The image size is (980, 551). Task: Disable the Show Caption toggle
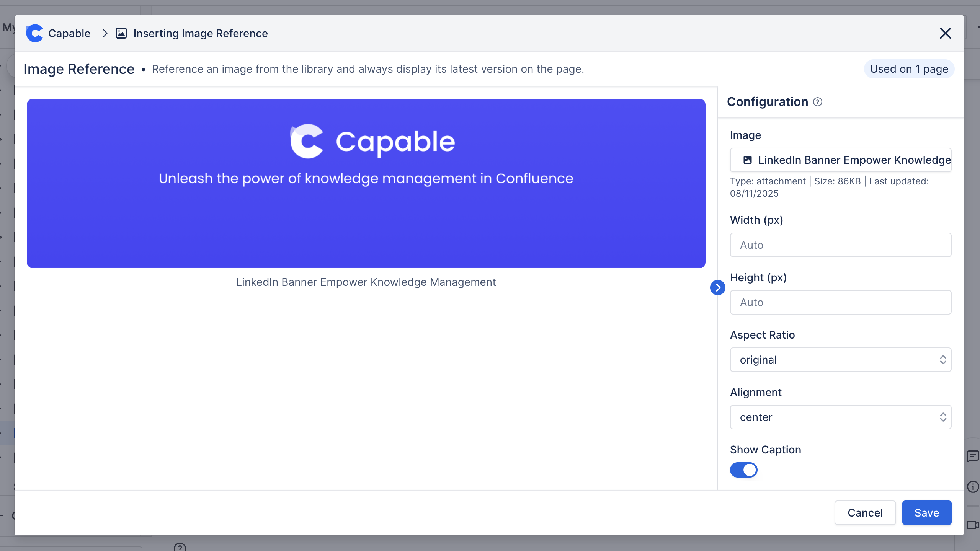click(x=743, y=470)
